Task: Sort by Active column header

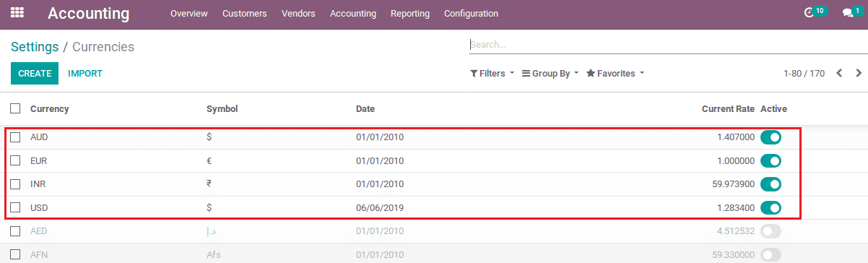Action: coord(773,108)
